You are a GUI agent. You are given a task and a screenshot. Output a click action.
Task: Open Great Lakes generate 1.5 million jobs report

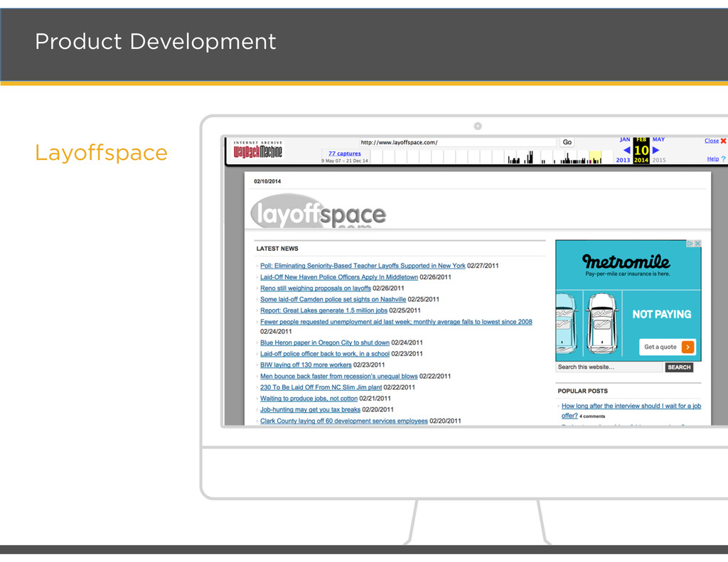coord(323,310)
